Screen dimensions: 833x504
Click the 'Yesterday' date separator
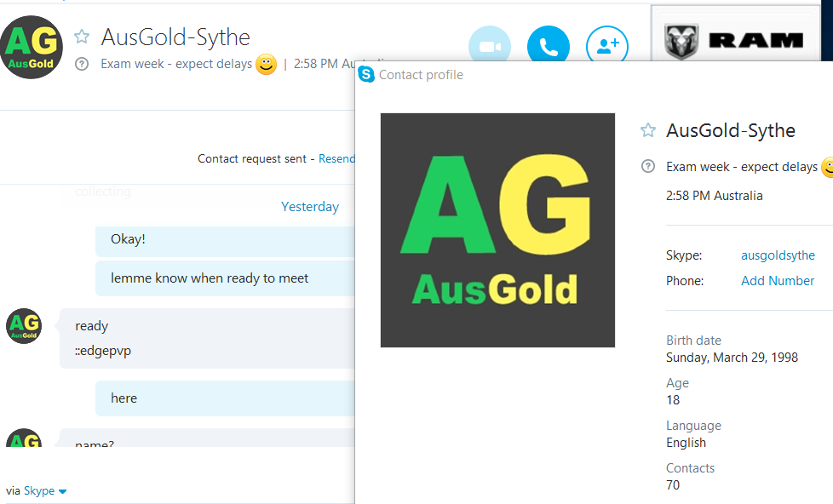coord(310,207)
